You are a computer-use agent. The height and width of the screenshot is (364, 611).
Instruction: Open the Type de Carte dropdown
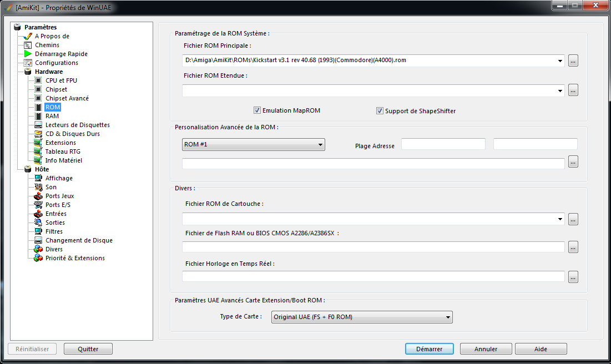(x=448, y=317)
